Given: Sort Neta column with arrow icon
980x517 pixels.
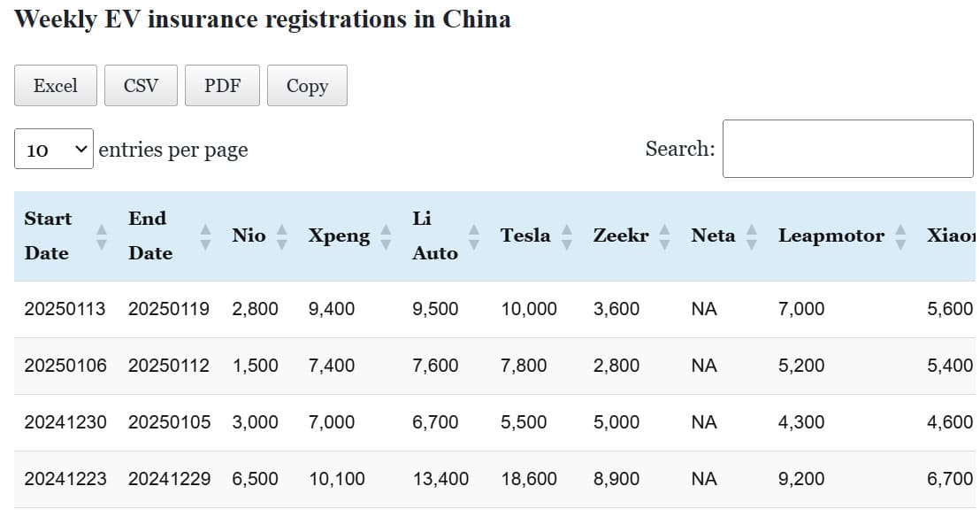Looking at the screenshot, I should click(x=752, y=235).
